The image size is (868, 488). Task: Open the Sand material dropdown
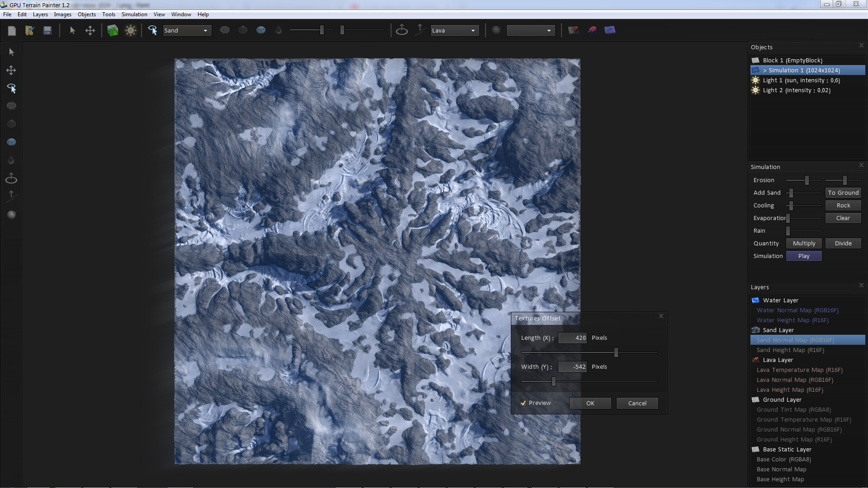[187, 30]
